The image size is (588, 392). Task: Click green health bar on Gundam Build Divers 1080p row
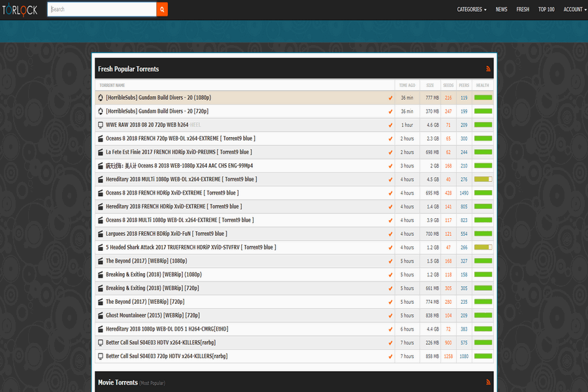[x=483, y=97]
